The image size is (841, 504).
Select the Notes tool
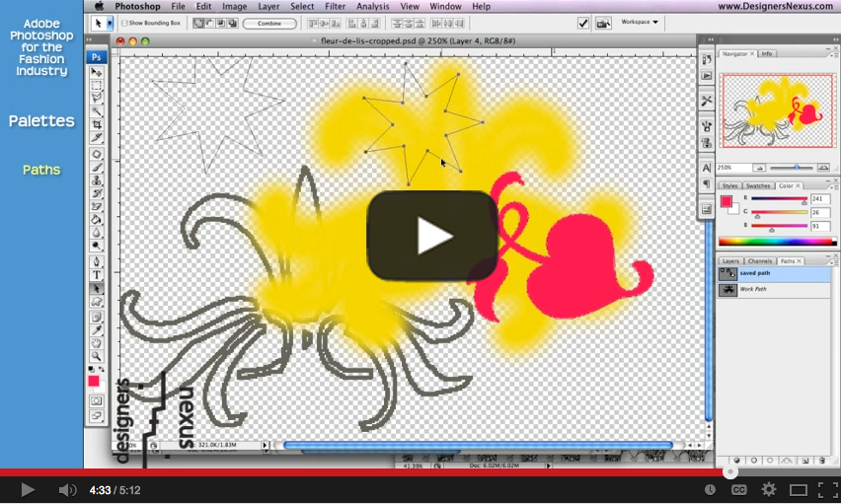[97, 317]
